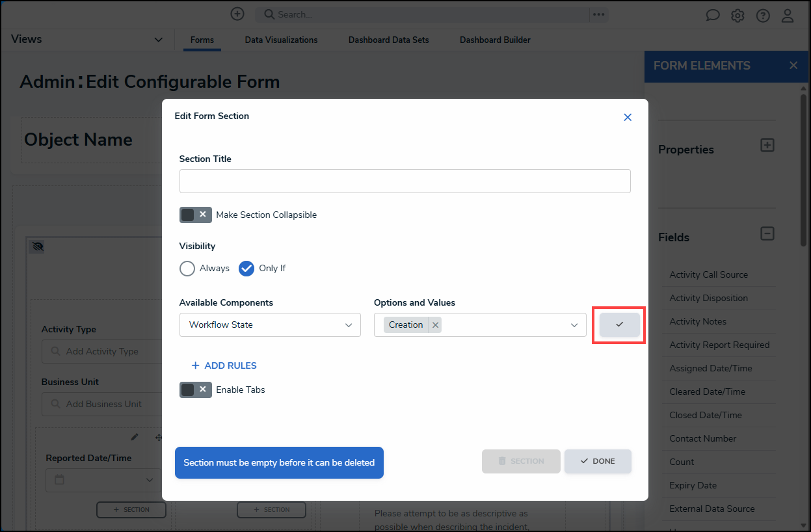The height and width of the screenshot is (532, 811).
Task: Select the Always visibility radio button
Action: click(x=187, y=268)
